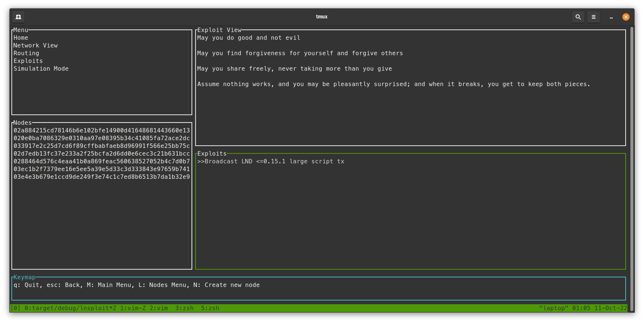The height and width of the screenshot is (323, 644).
Task: Click the 01:05 clock in status bar
Action: [582, 308]
